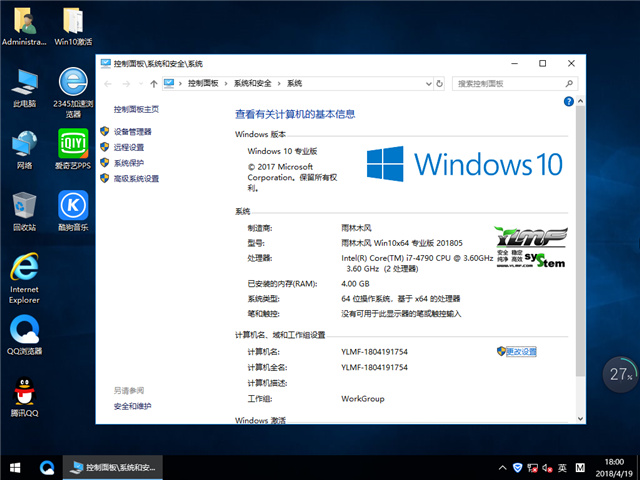This screenshot has width=640, height=480.
Task: Open the 网络 desktop icon
Action: point(24,150)
